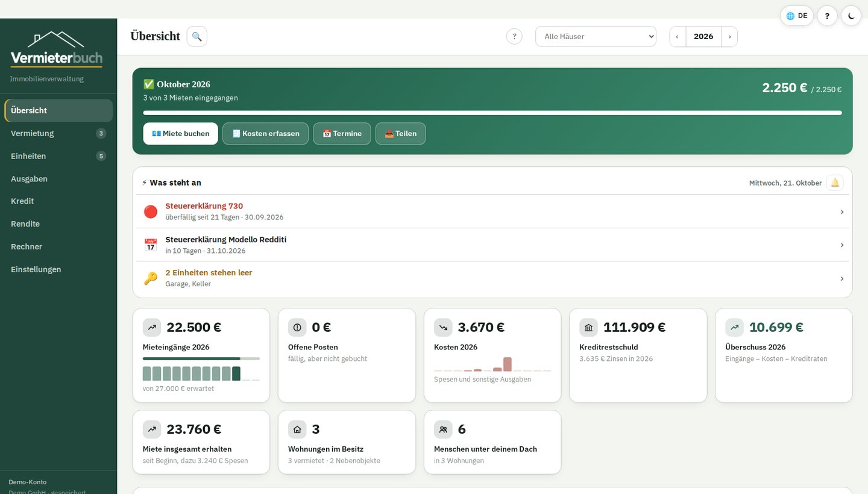Click the calendar icon for Modello Redditi

(x=150, y=245)
